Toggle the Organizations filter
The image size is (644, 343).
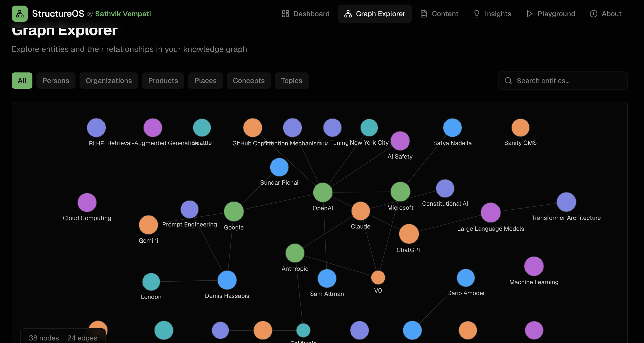click(x=109, y=81)
